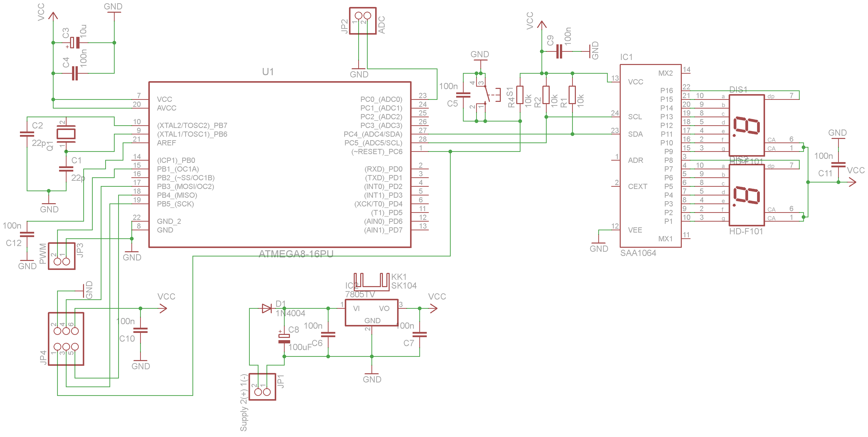The height and width of the screenshot is (437, 868).
Task: Click capacitor C12 symbol near AREF line
Action: [x=27, y=234]
